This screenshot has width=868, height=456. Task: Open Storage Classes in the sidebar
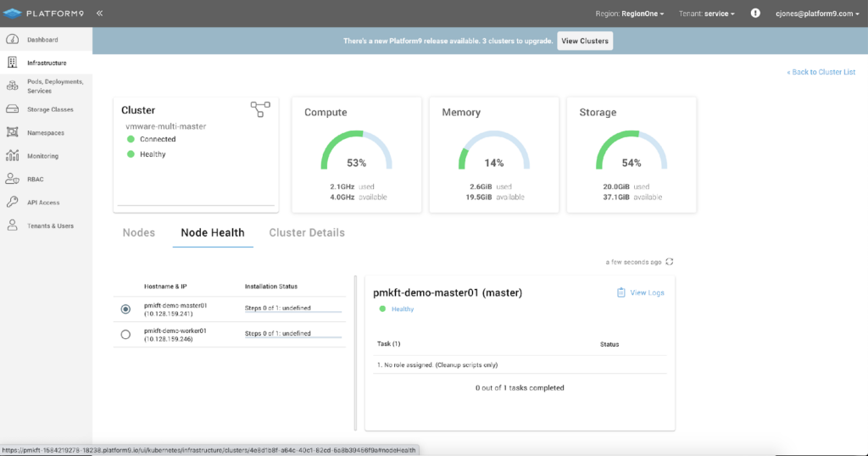click(x=50, y=109)
